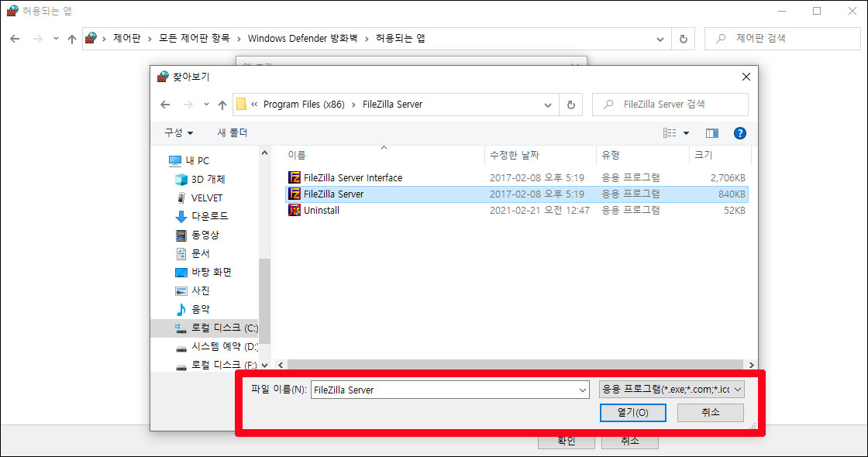Change view layout icon
Screen dimensions: 868x457
(x=670, y=132)
